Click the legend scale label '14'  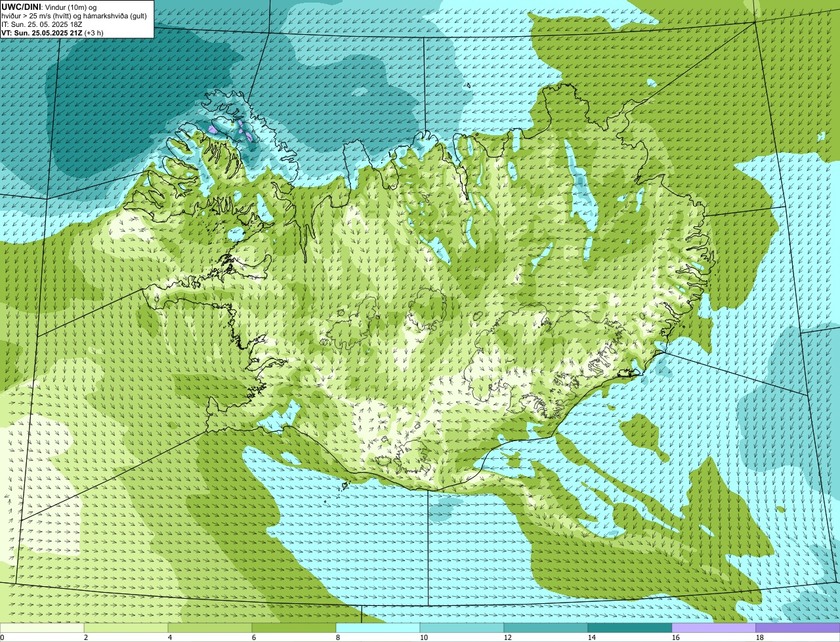[592, 637]
